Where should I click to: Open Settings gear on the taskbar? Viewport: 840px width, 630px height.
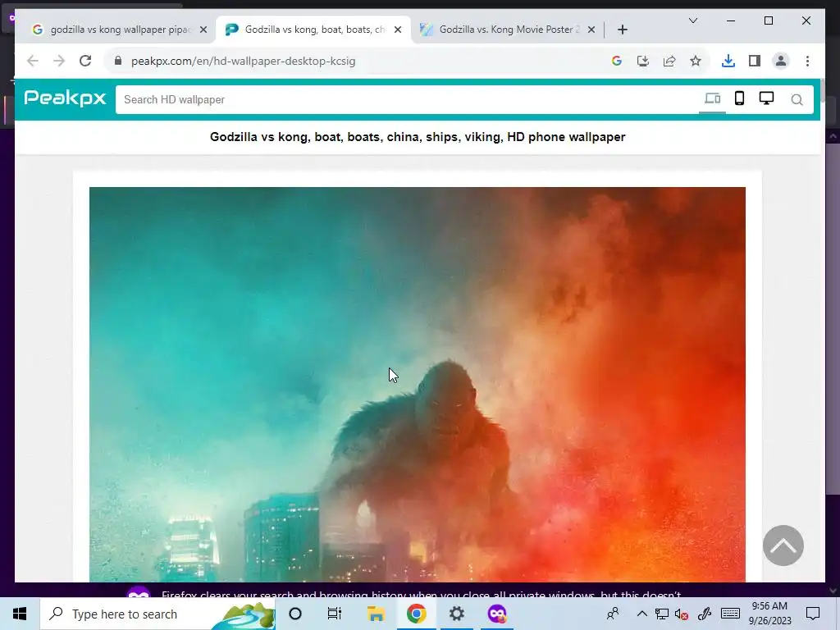point(456,614)
